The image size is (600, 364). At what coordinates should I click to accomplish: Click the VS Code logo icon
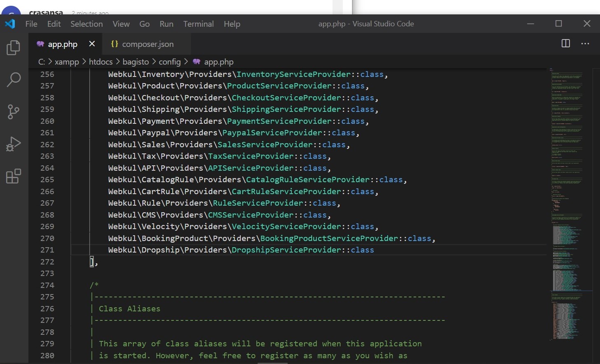(10, 24)
